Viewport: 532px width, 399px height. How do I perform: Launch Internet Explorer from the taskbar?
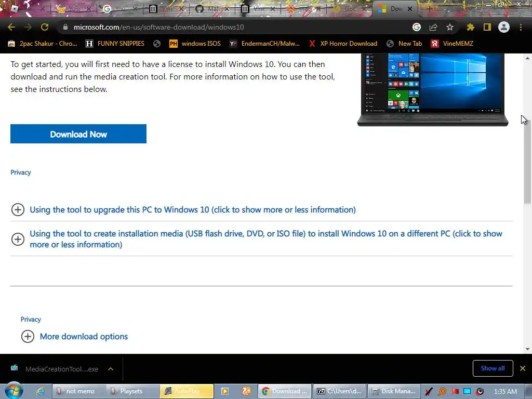[x=41, y=391]
